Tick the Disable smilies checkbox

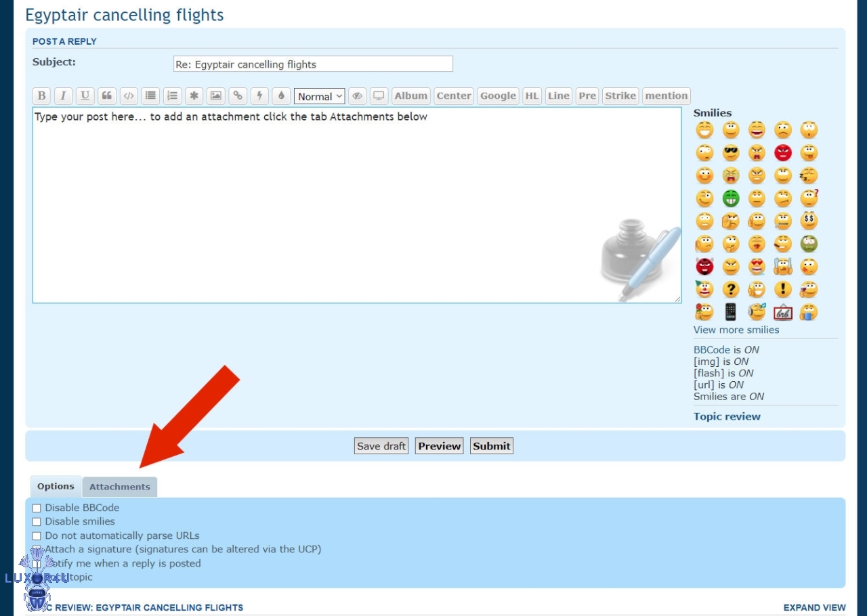pyautogui.click(x=37, y=522)
